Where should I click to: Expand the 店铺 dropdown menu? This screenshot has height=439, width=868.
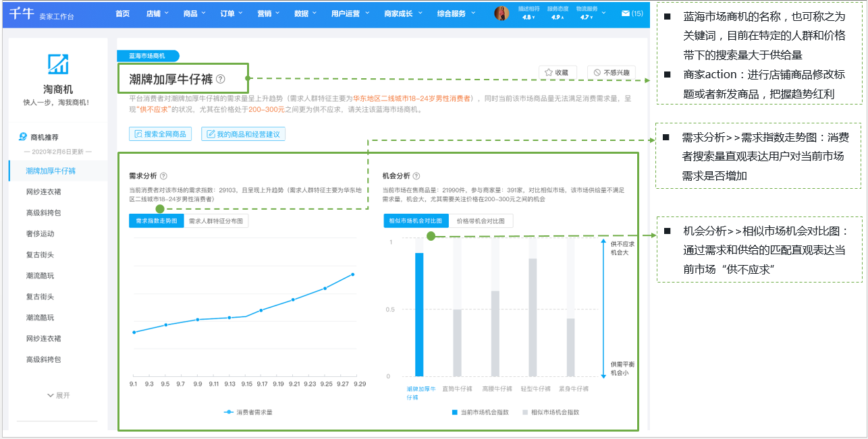point(157,13)
